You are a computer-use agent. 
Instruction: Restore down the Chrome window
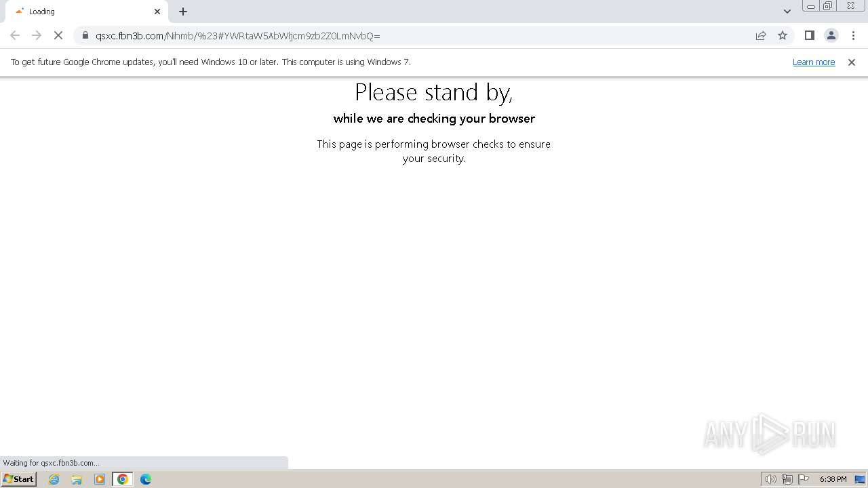coord(828,6)
